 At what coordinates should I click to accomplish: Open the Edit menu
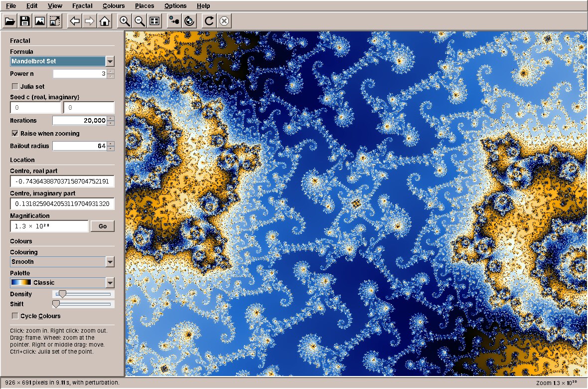tap(32, 5)
